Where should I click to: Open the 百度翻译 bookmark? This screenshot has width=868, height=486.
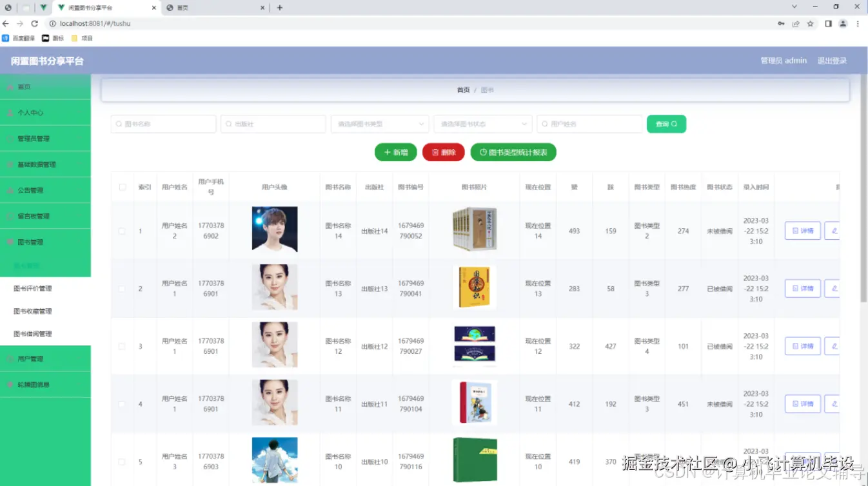click(18, 38)
